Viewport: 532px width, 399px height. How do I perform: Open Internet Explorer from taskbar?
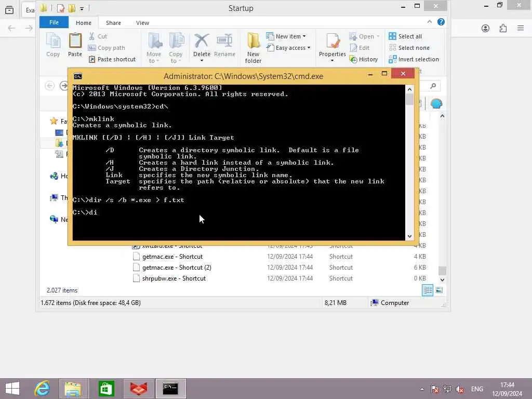(43, 389)
